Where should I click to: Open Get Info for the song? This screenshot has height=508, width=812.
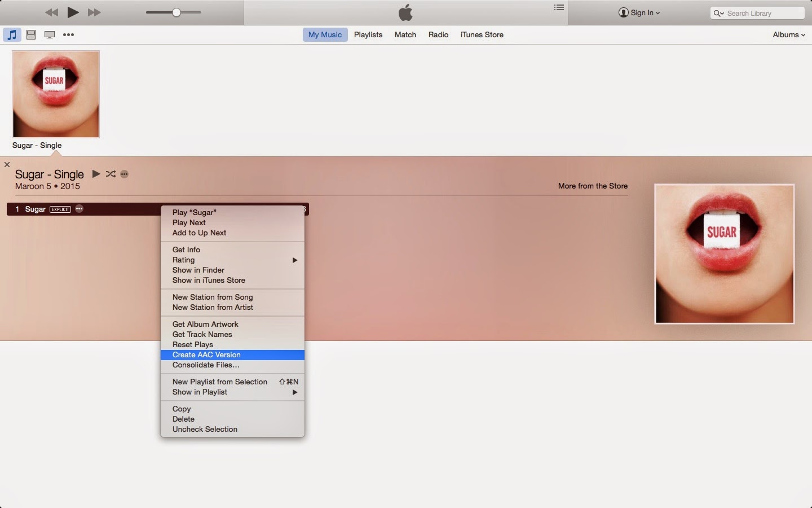[x=232, y=249]
